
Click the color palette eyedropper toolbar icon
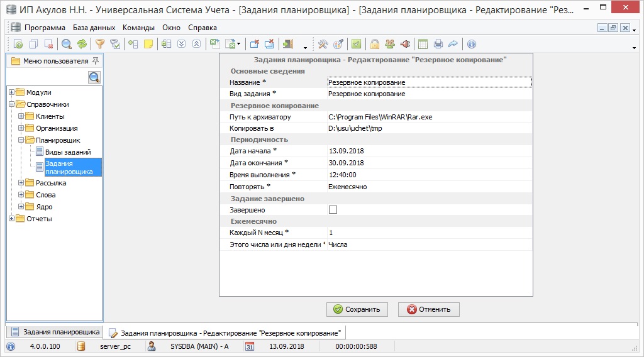[x=338, y=44]
